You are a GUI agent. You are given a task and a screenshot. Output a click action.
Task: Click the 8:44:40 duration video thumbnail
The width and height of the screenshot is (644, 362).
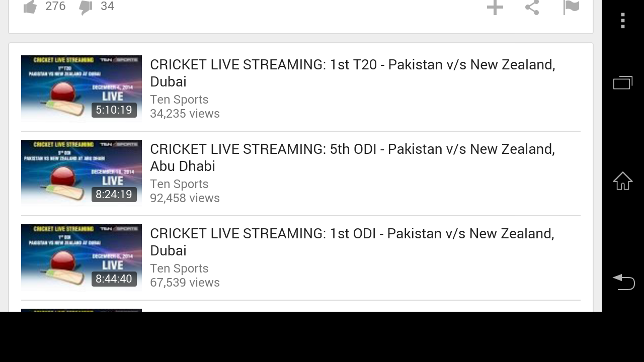coord(82,257)
